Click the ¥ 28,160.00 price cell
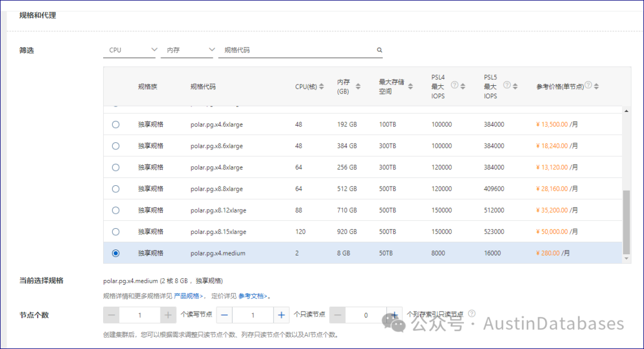The height and width of the screenshot is (349, 644). point(557,189)
